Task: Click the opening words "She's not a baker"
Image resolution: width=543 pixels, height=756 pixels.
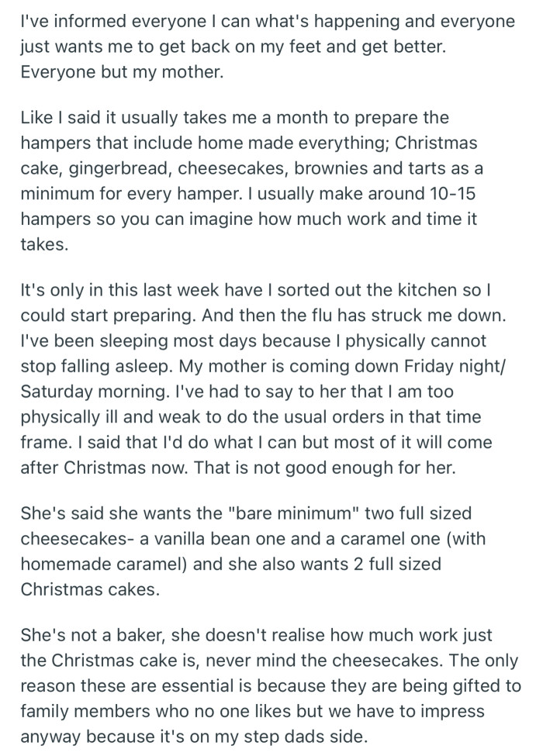Action: (x=87, y=637)
